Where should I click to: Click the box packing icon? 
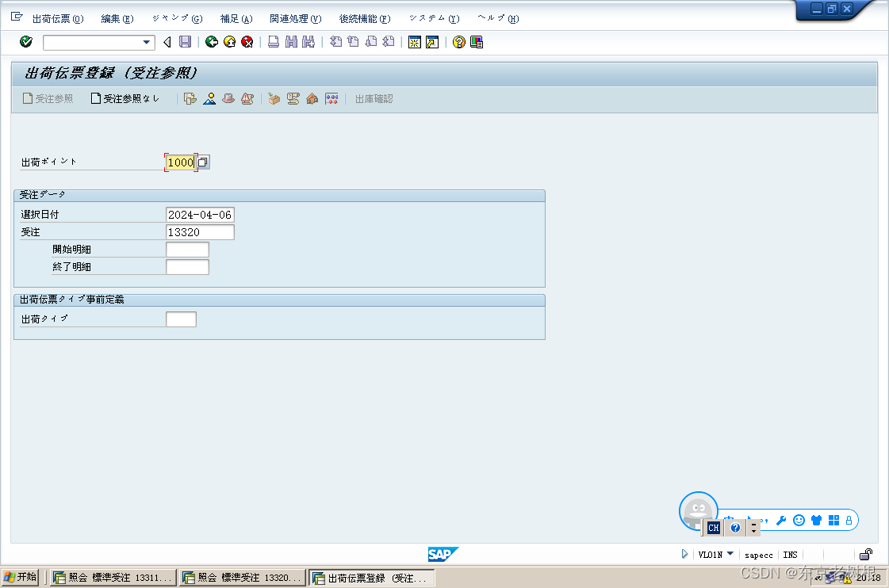pyautogui.click(x=274, y=98)
